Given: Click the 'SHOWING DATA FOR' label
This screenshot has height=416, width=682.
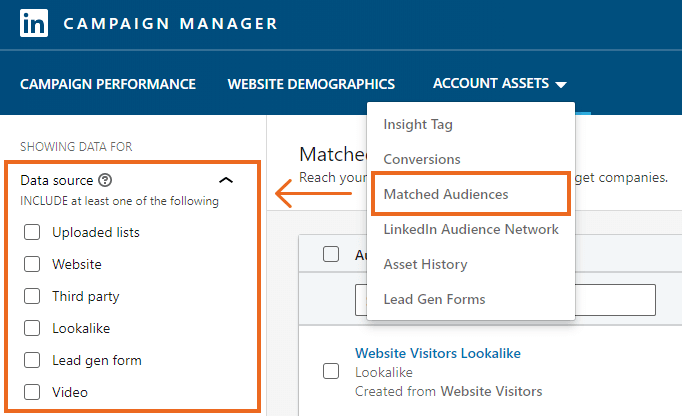Looking at the screenshot, I should (76, 147).
